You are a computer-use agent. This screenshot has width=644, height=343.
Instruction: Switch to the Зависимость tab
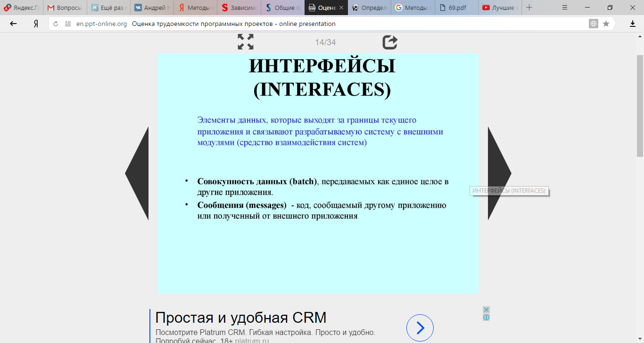[239, 8]
